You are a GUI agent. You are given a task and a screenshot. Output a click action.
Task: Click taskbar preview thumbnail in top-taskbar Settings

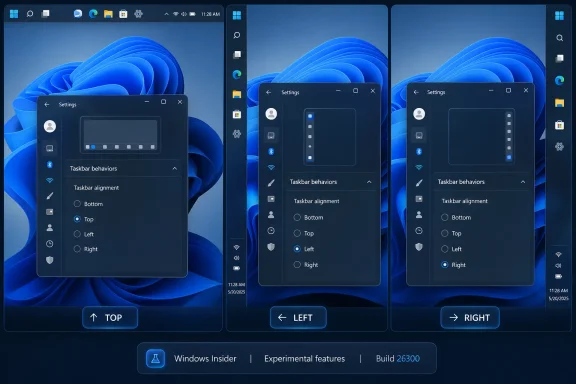click(120, 134)
